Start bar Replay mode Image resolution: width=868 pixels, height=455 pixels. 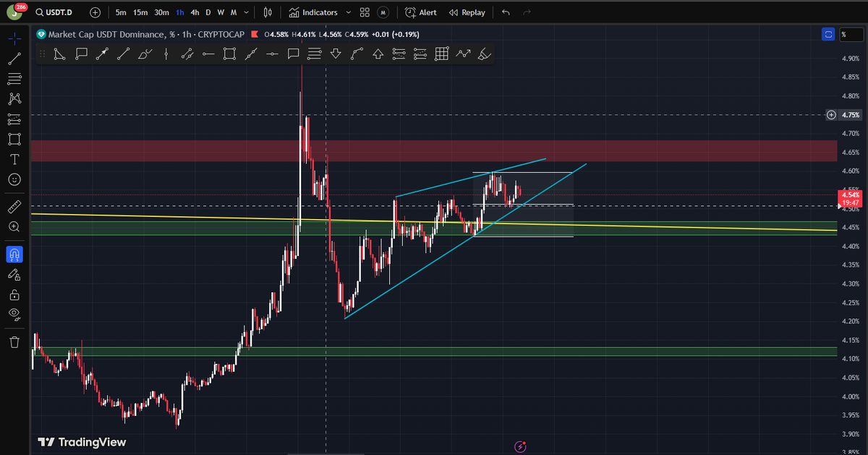pos(467,12)
